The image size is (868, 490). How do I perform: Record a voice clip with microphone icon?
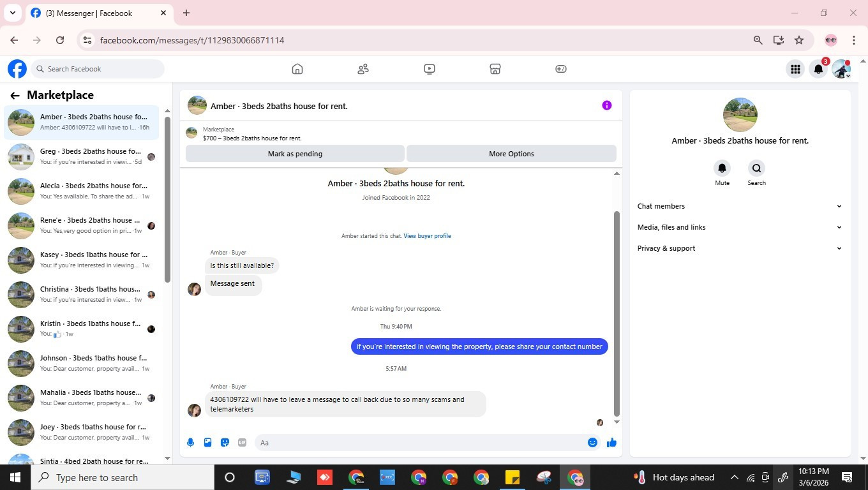[190, 442]
